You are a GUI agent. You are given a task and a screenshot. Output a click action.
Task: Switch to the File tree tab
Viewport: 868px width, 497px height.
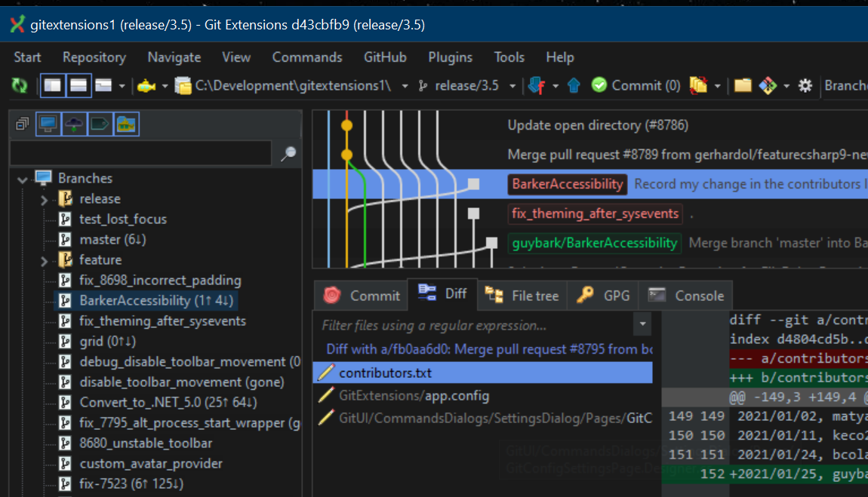click(x=522, y=296)
